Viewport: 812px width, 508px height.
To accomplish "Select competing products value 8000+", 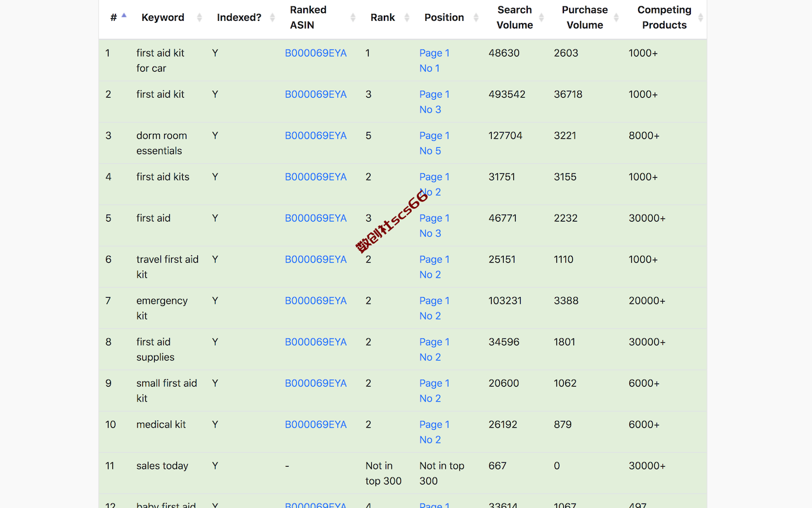I will 644,136.
